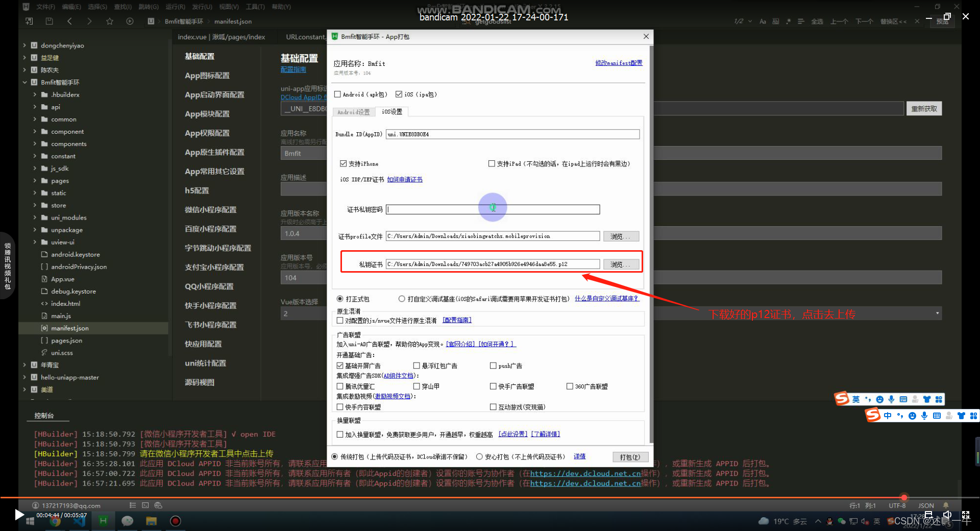980x531 pixels.
Task: Toggle regex search option icon
Action: (789, 21)
